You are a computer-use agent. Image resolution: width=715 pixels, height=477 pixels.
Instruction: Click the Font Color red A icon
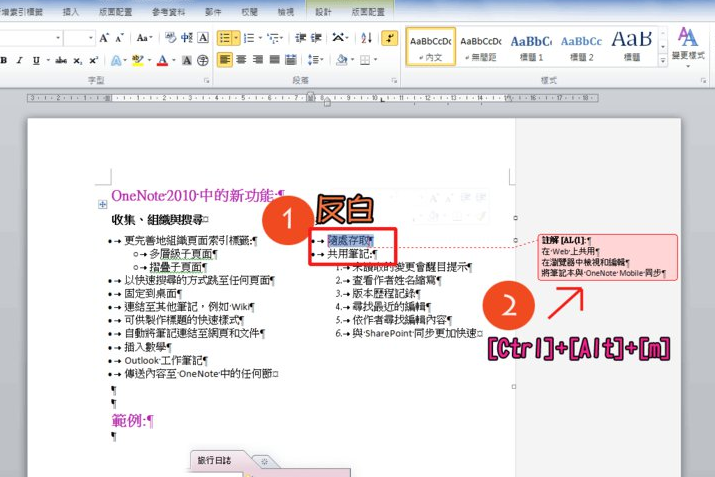[x=162, y=60]
